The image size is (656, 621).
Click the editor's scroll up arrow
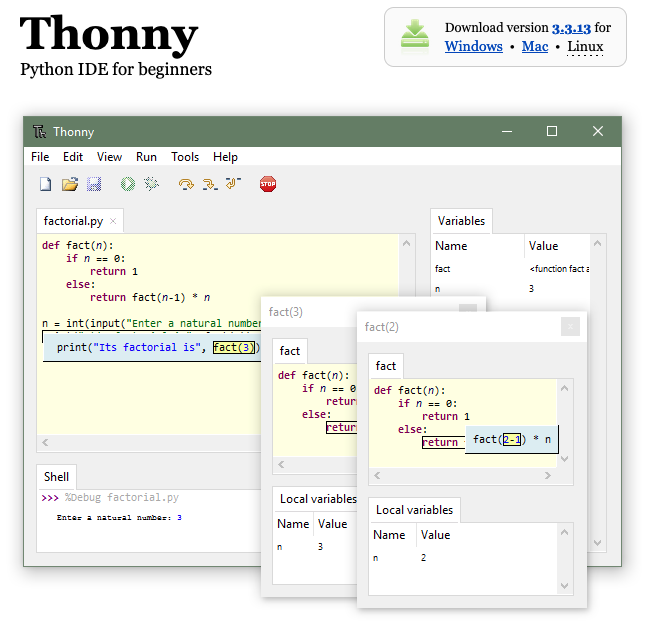(x=407, y=243)
